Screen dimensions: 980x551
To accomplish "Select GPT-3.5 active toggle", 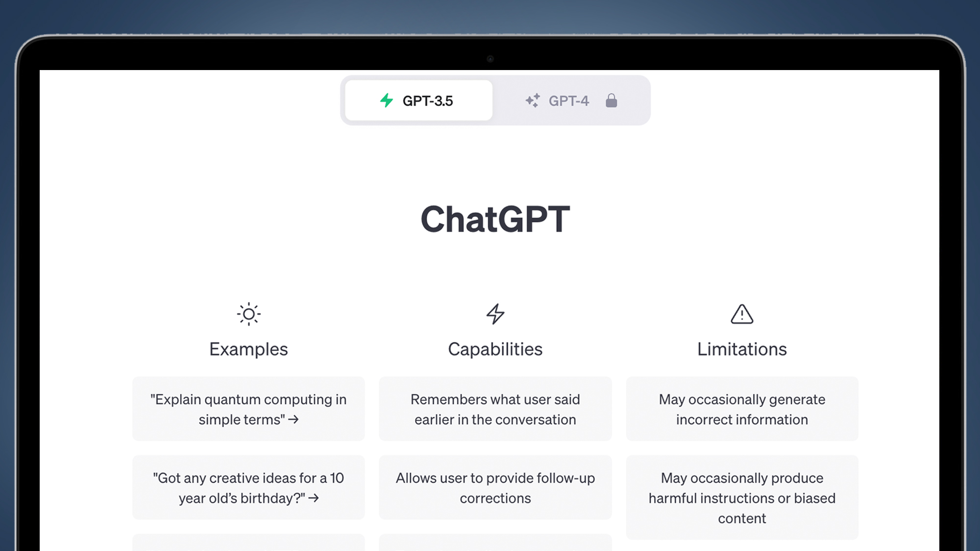I will 417,100.
